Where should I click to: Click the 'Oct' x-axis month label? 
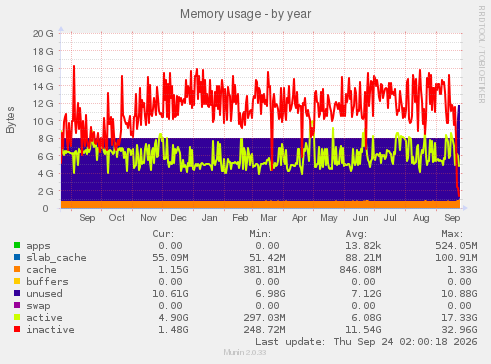pos(117,218)
